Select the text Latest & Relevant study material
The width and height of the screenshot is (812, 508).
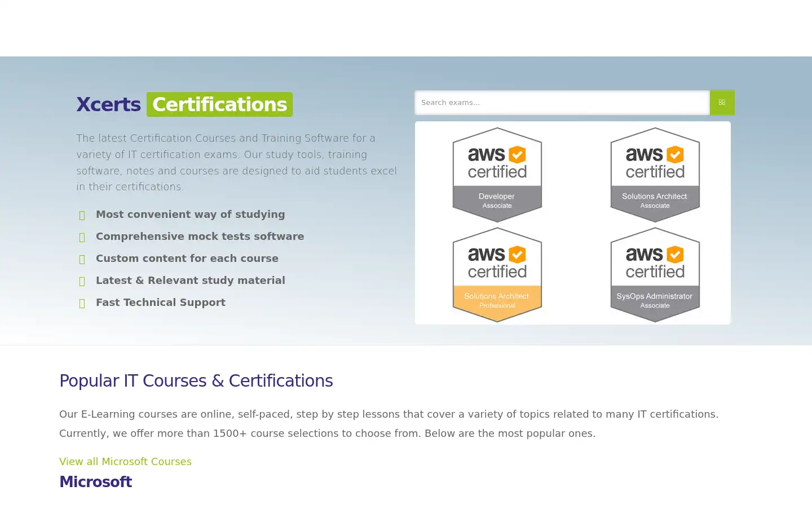(191, 281)
